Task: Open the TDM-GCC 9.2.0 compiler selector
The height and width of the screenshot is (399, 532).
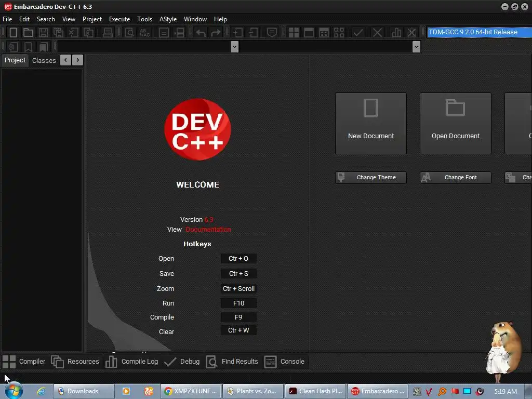Action: 480,32
